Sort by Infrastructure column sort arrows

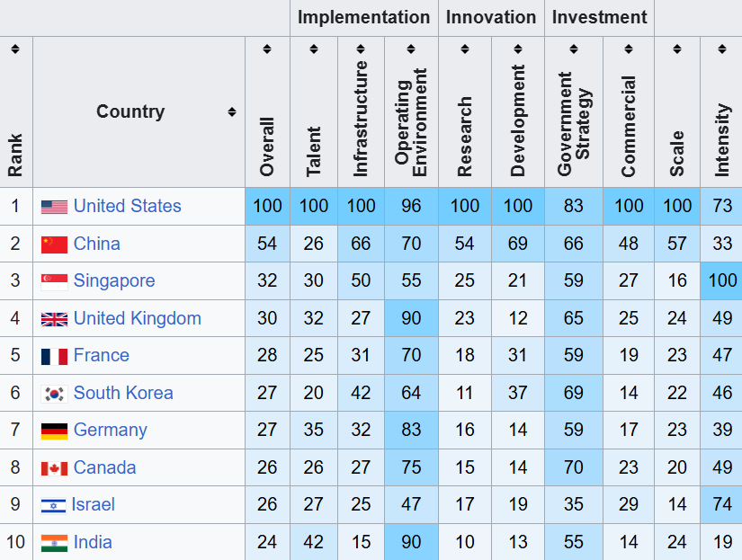pyautogui.click(x=361, y=49)
